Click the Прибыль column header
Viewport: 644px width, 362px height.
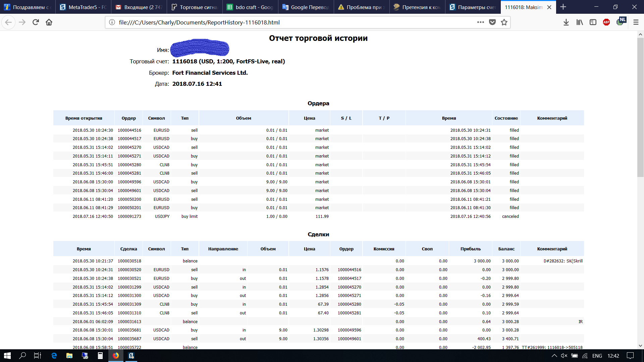coord(471,249)
